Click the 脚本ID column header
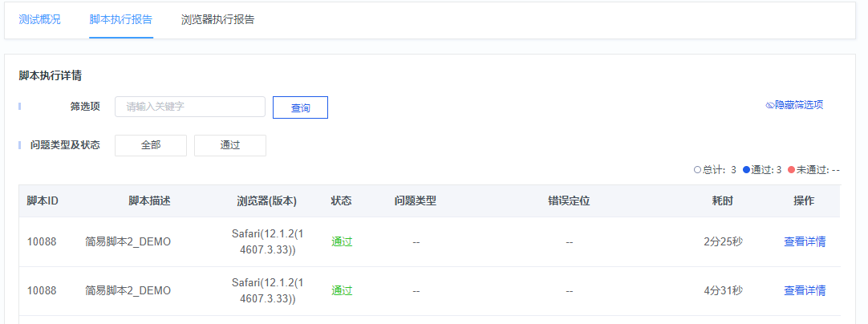868x324 pixels. click(x=43, y=201)
